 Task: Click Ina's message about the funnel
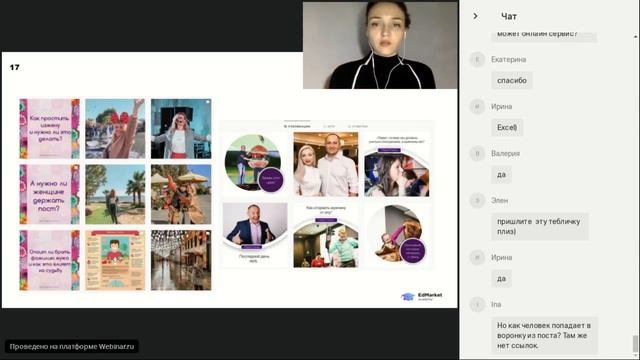point(544,336)
